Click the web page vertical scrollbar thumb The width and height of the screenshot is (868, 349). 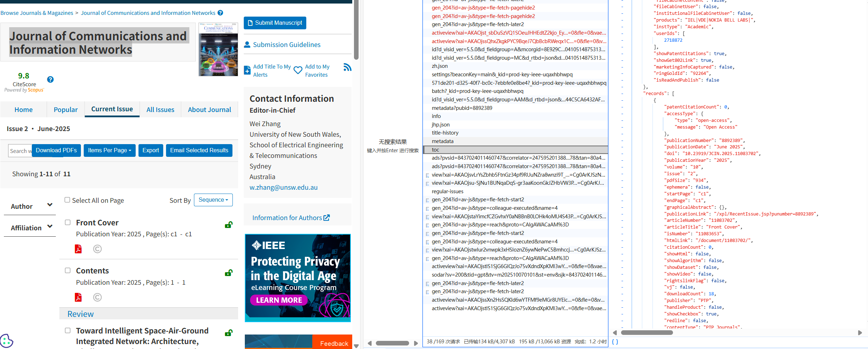[356, 30]
